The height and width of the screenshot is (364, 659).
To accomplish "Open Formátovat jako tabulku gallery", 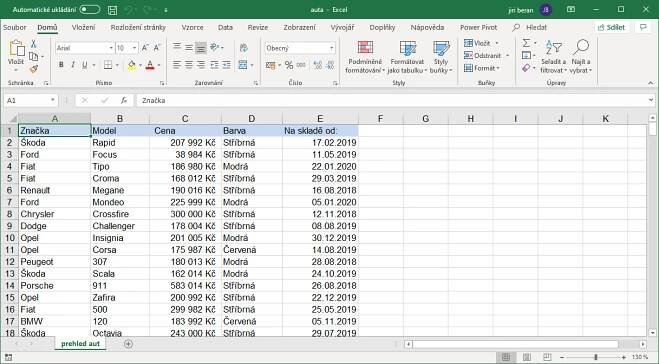I will click(407, 57).
